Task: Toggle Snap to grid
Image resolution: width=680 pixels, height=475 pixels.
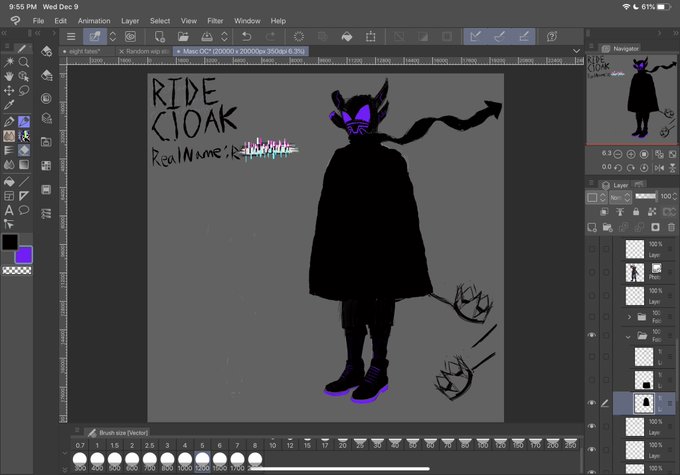Action: click(523, 36)
